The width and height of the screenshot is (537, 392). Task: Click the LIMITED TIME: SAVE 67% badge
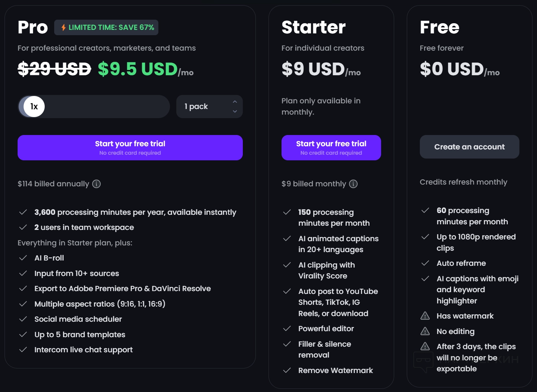click(x=107, y=27)
